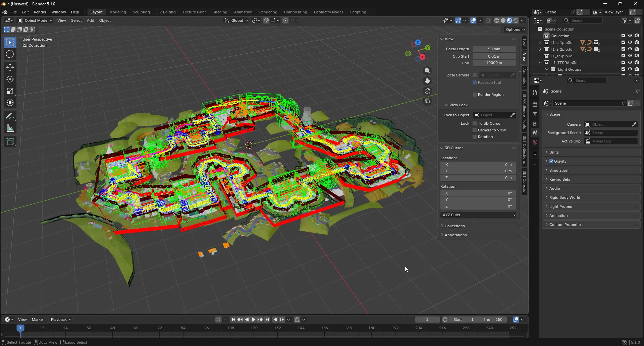Click the Focal Length 50 mm field
Image resolution: width=644 pixels, height=346 pixels.
click(x=494, y=49)
